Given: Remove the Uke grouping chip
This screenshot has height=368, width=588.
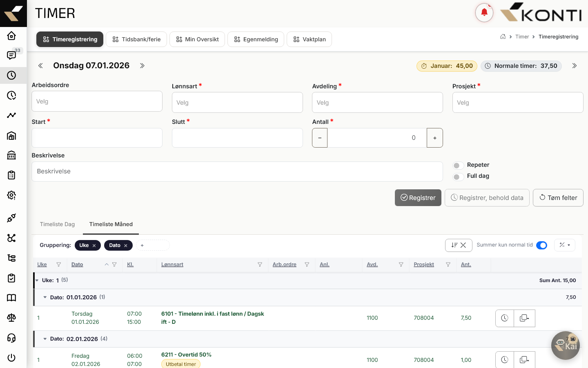Looking at the screenshot, I should [94, 246].
